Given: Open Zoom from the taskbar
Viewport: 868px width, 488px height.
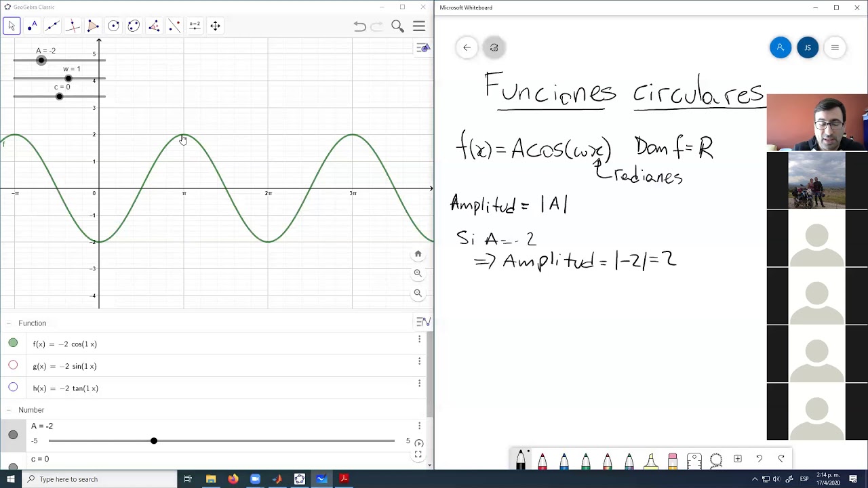Looking at the screenshot, I should click(255, 479).
